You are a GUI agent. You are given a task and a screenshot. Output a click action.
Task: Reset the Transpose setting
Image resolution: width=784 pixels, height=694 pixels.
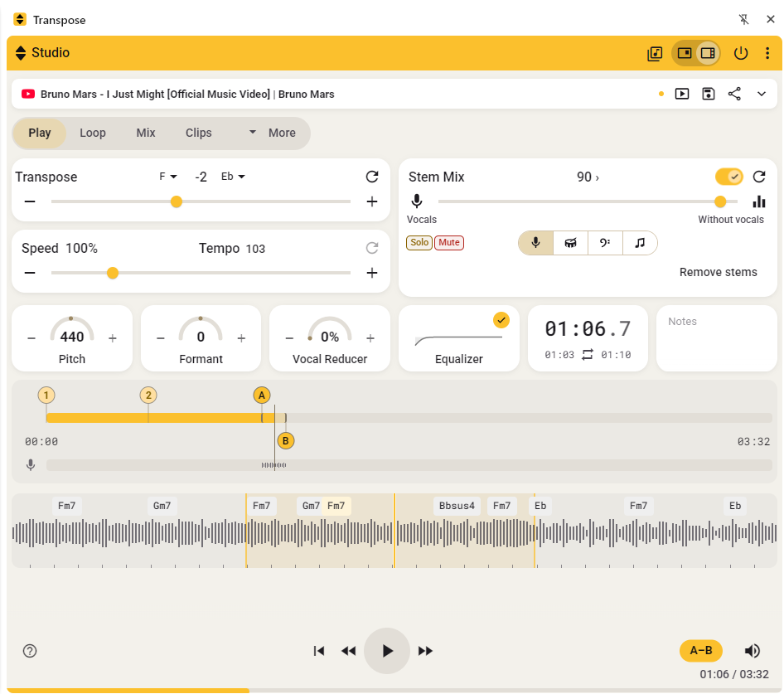coord(372,177)
